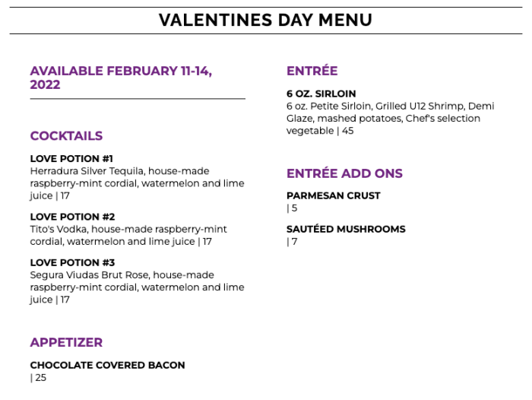Click the Cocktails section heading
532x400 pixels.
[66, 136]
